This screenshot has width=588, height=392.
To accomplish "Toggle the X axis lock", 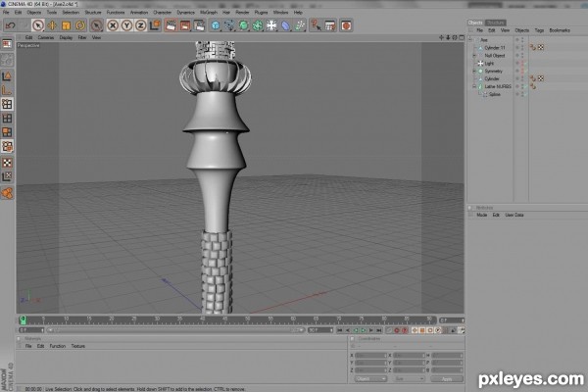I will [x=113, y=25].
